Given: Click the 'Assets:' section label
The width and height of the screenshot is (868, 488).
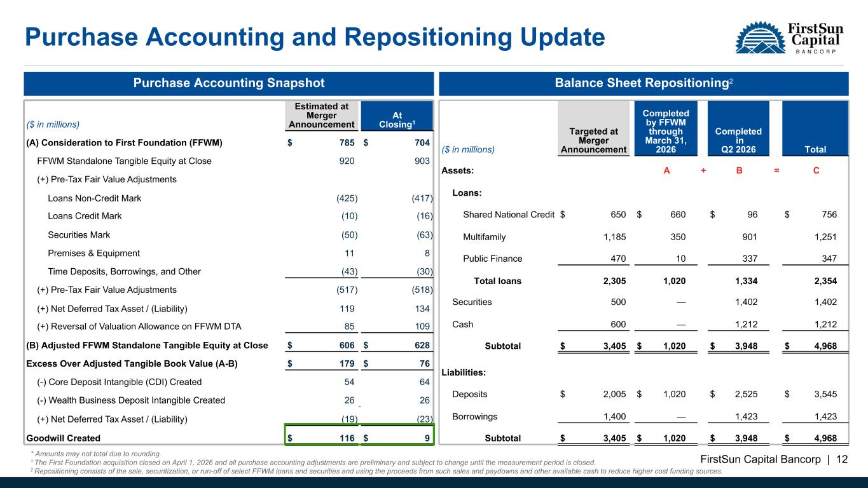Looking at the screenshot, I should 457,171.
